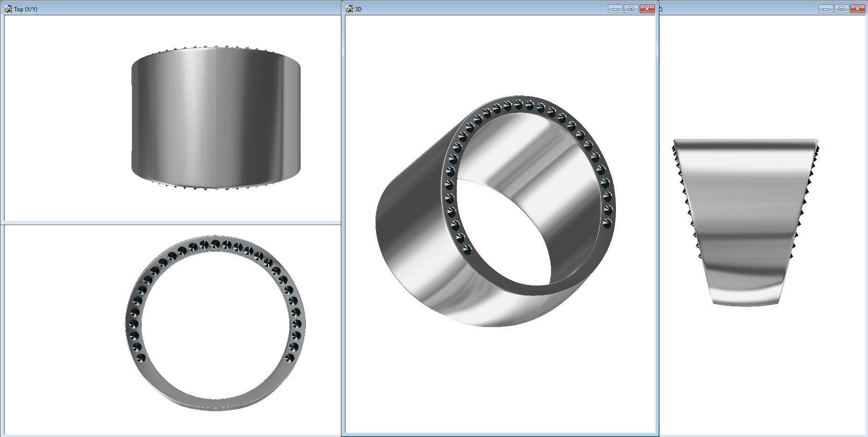Image resolution: width=868 pixels, height=437 pixels.
Task: Click the 3D window's title icon
Action: coord(349,9)
